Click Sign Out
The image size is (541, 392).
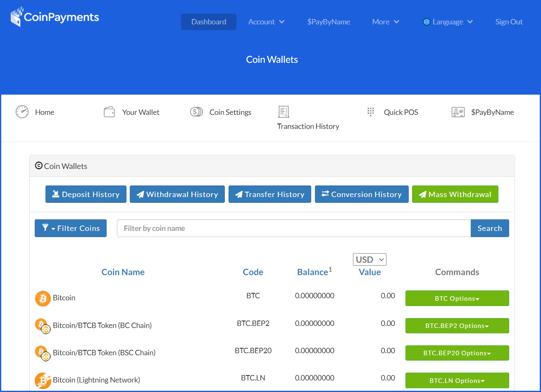509,22
